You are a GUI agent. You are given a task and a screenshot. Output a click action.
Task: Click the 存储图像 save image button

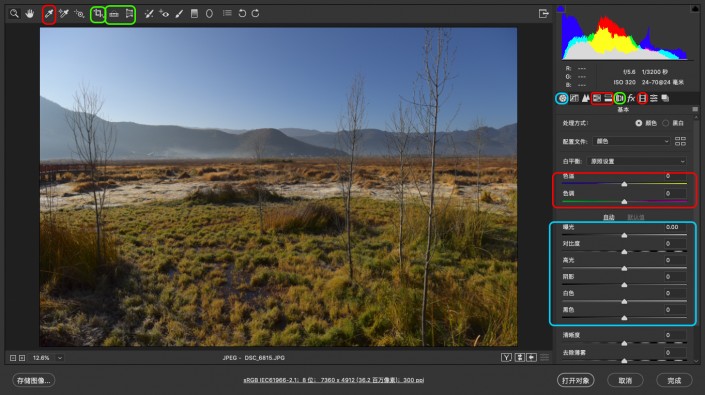[x=34, y=381]
